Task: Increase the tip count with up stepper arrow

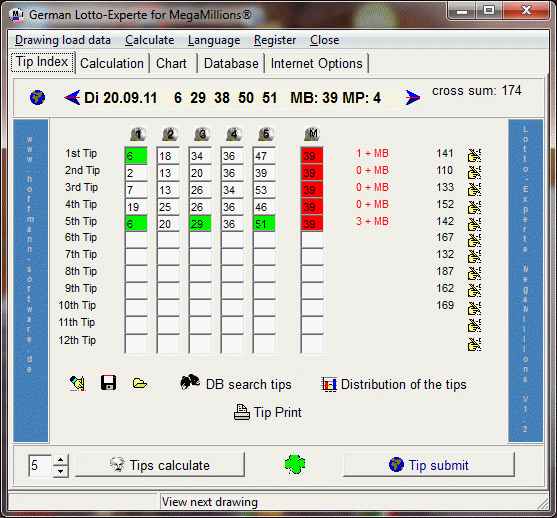Action: click(x=61, y=460)
